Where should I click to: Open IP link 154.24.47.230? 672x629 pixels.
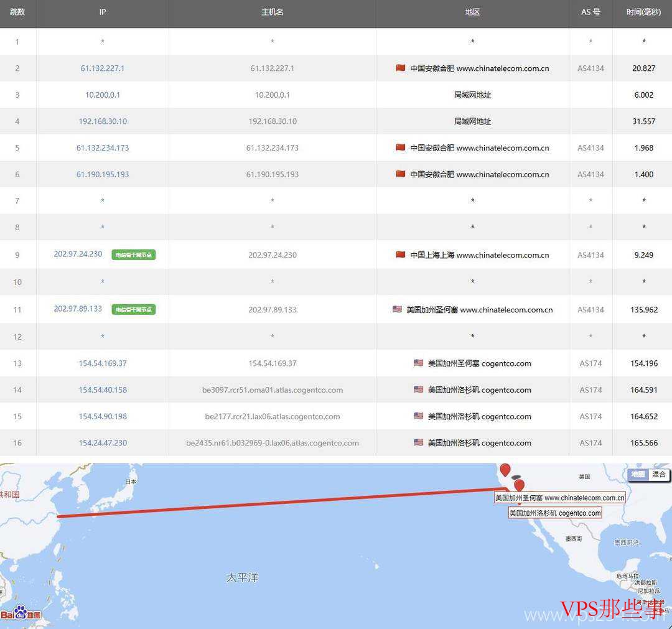pyautogui.click(x=103, y=443)
